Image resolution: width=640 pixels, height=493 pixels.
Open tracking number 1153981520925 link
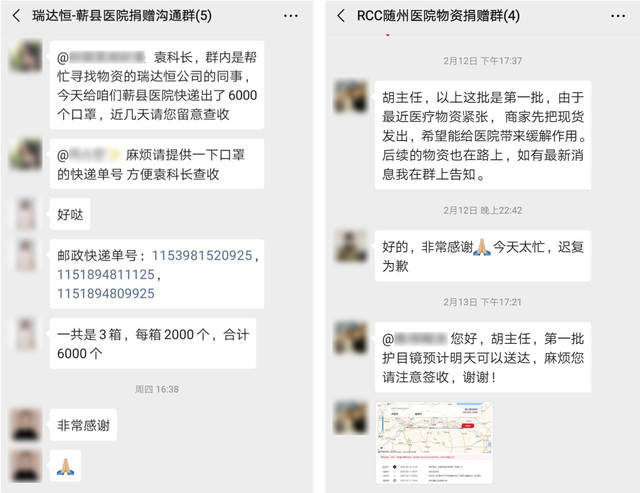click(x=202, y=255)
